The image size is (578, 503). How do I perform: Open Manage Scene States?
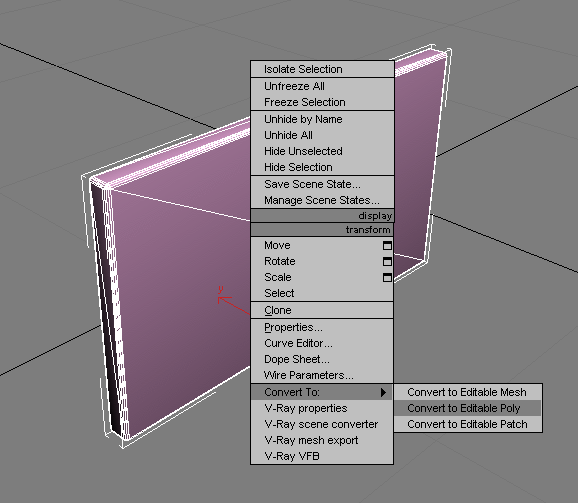click(x=322, y=200)
